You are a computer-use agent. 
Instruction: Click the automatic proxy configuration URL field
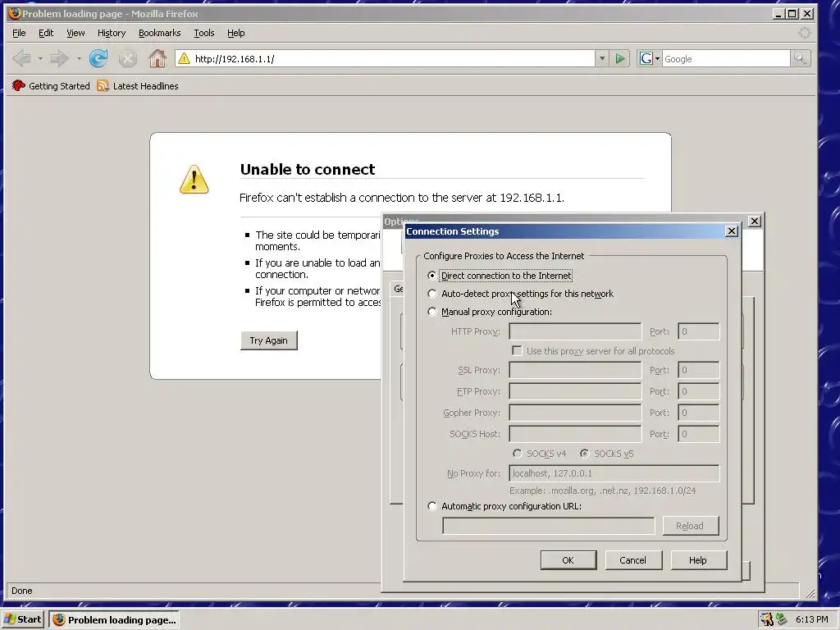549,526
